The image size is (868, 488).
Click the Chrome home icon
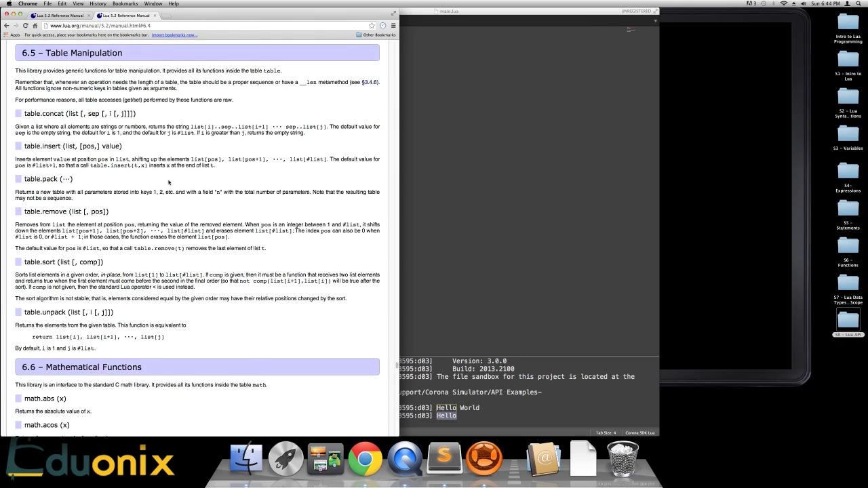(35, 26)
